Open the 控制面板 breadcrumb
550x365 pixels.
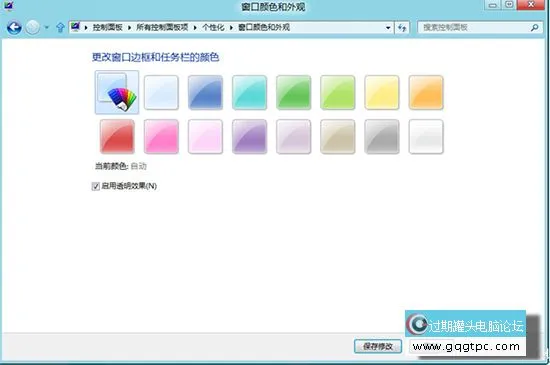pyautogui.click(x=107, y=27)
